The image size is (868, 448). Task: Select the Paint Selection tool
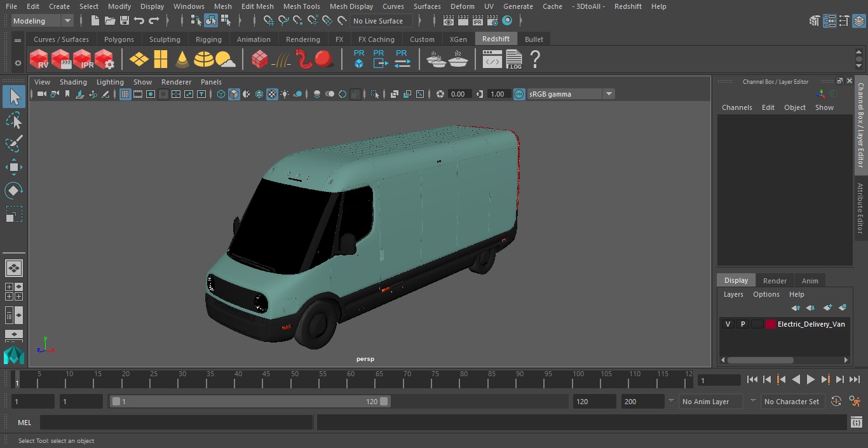14,144
